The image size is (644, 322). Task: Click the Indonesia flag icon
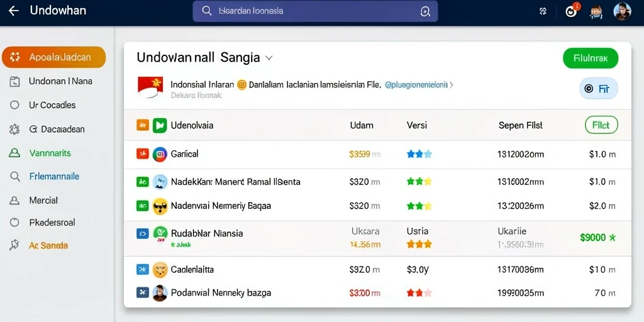click(150, 87)
